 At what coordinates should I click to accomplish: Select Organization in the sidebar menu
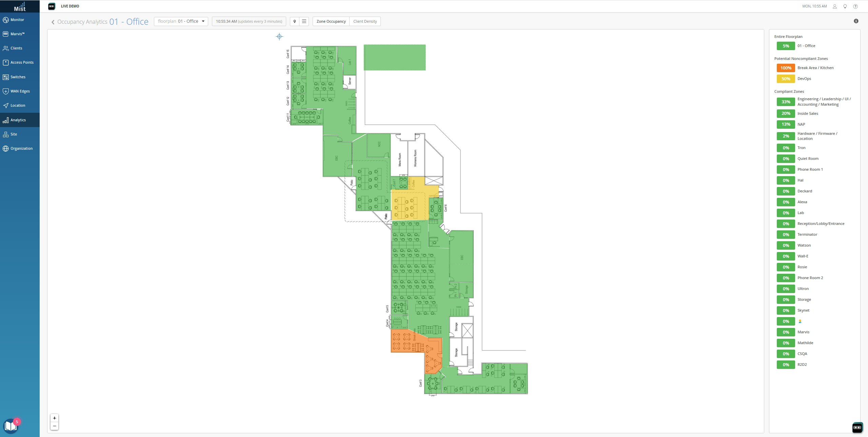coord(21,148)
